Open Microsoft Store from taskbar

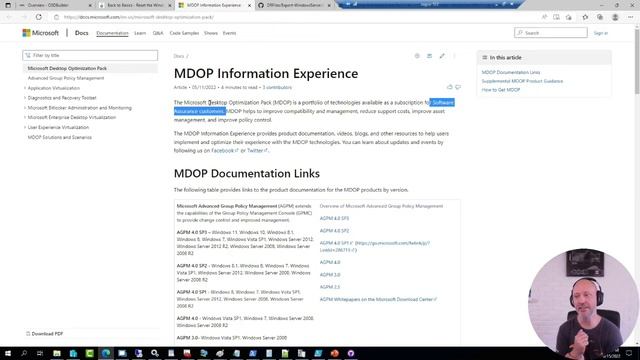73,353
